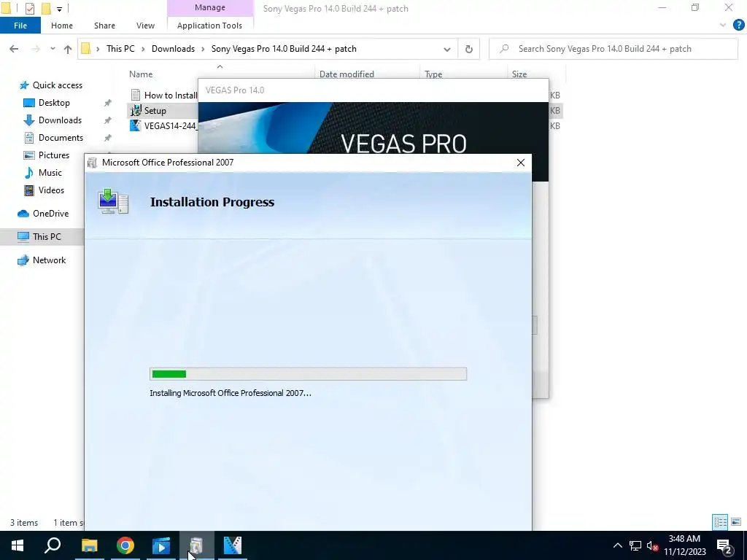This screenshot has height=560, width=747.
Task: Focus the Search Sony Vegas Pro field
Action: (614, 49)
